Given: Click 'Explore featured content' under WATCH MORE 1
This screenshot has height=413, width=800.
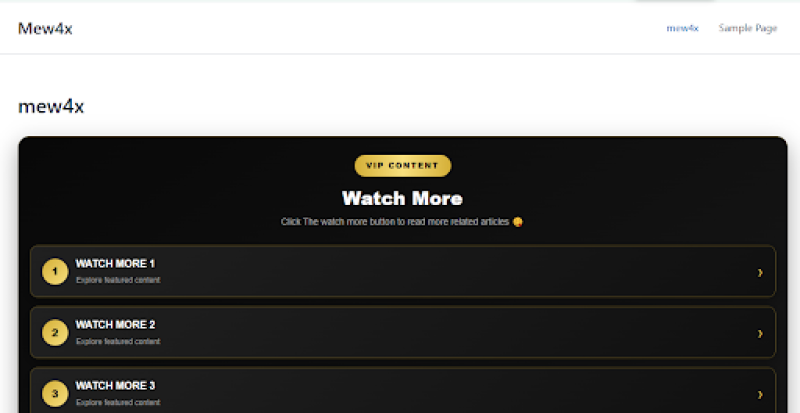Looking at the screenshot, I should (x=118, y=280).
